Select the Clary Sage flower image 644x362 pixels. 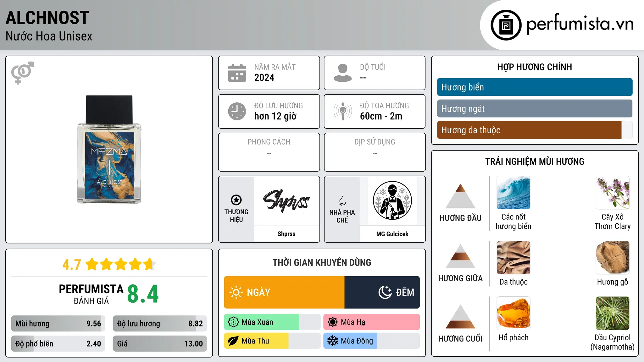[613, 193]
